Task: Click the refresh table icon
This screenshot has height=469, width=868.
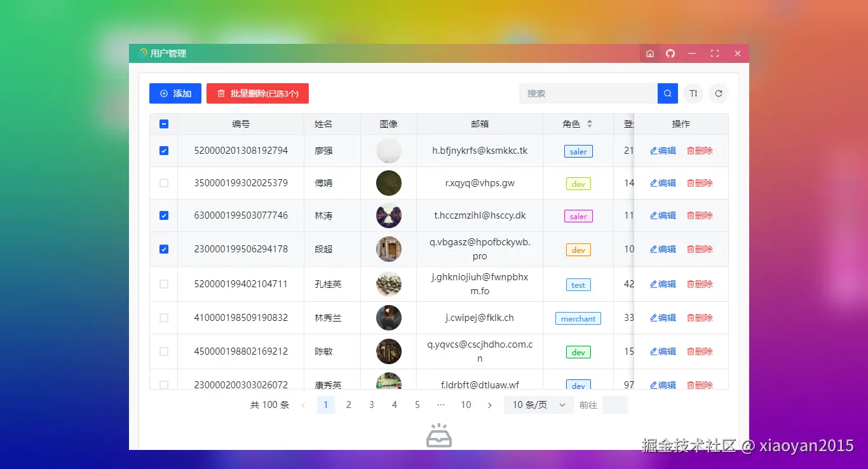Action: pyautogui.click(x=719, y=93)
